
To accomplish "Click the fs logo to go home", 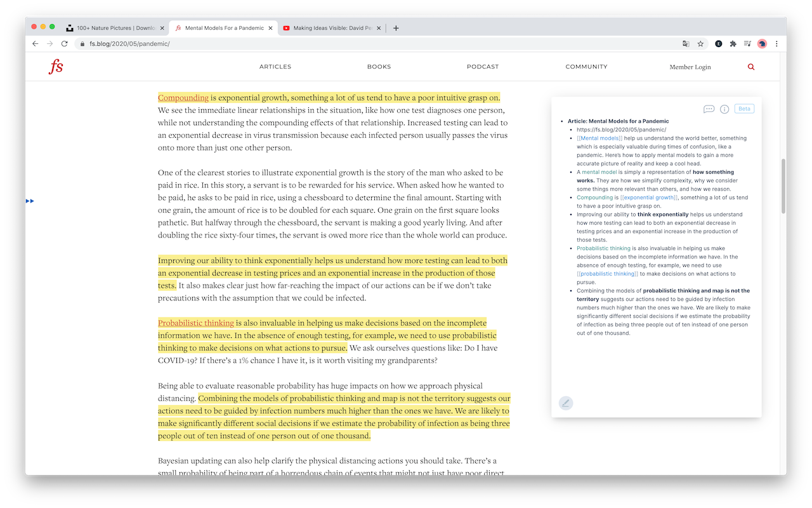I will 56,66.
